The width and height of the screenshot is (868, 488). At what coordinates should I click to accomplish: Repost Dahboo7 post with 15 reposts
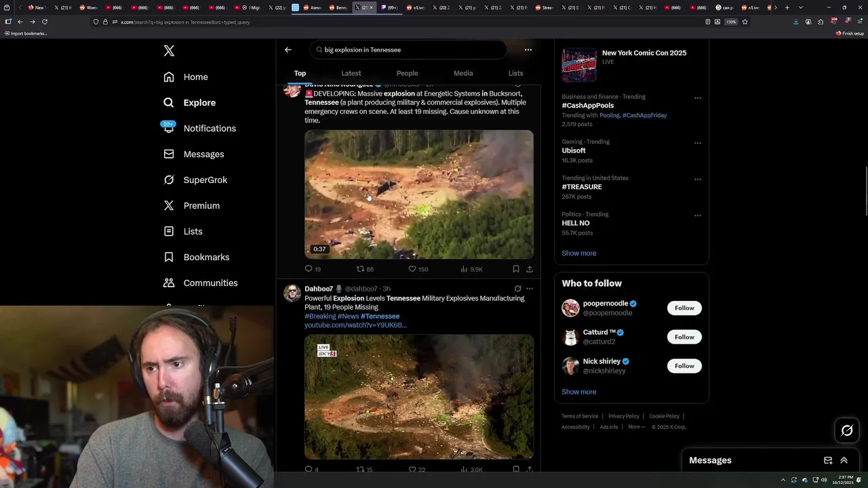point(365,469)
